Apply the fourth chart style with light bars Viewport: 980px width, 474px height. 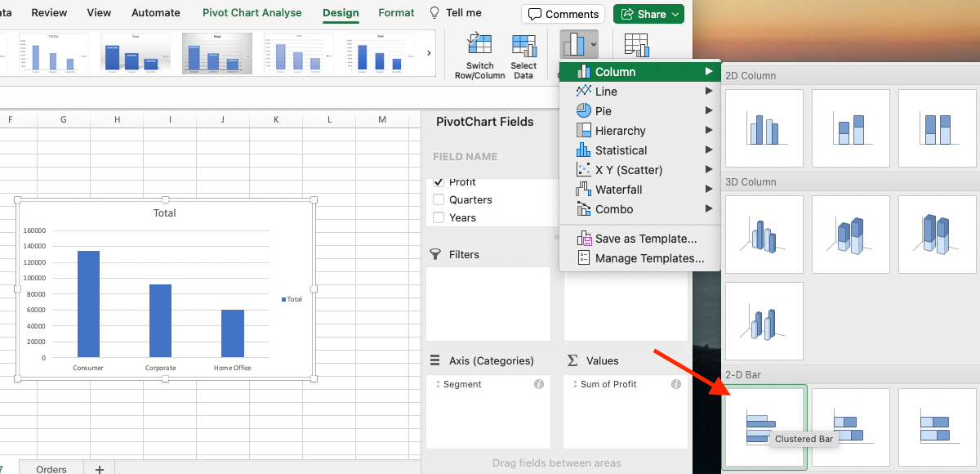click(x=299, y=53)
